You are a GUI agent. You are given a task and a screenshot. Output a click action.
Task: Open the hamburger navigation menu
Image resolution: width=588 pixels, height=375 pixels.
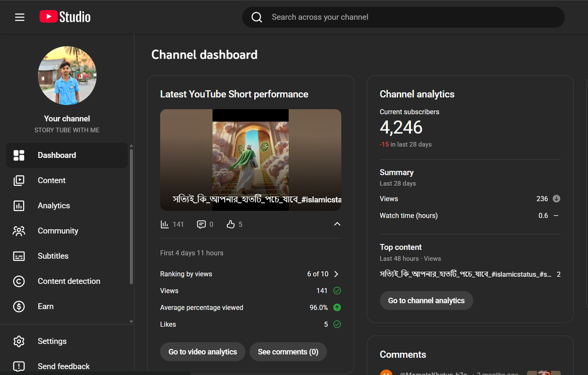(x=20, y=17)
